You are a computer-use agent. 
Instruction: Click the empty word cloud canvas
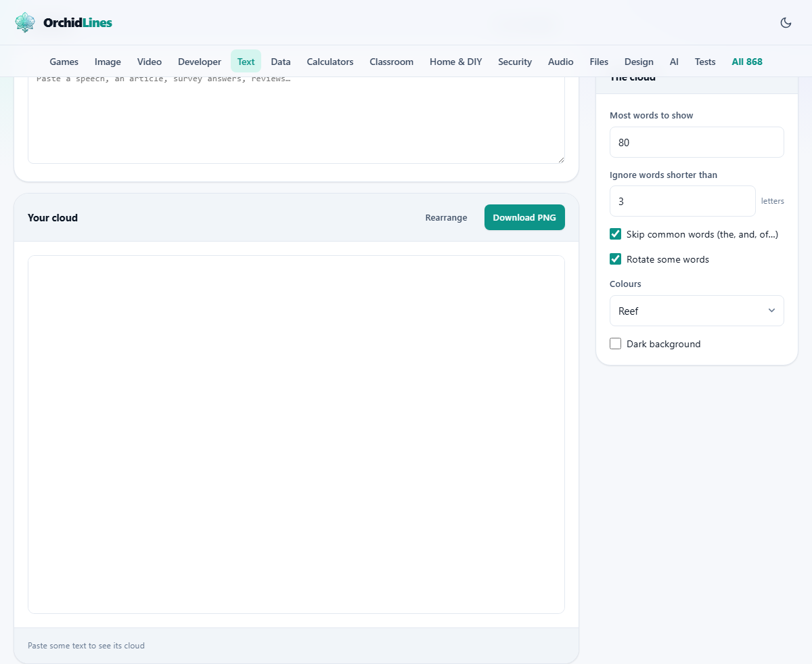click(x=296, y=435)
